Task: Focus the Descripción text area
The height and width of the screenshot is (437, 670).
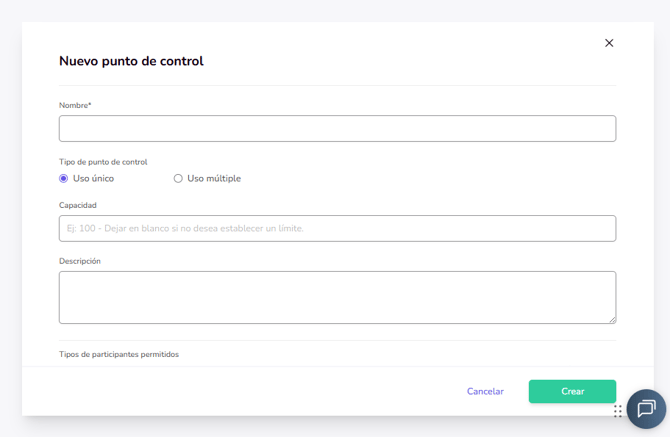Action: click(337, 297)
